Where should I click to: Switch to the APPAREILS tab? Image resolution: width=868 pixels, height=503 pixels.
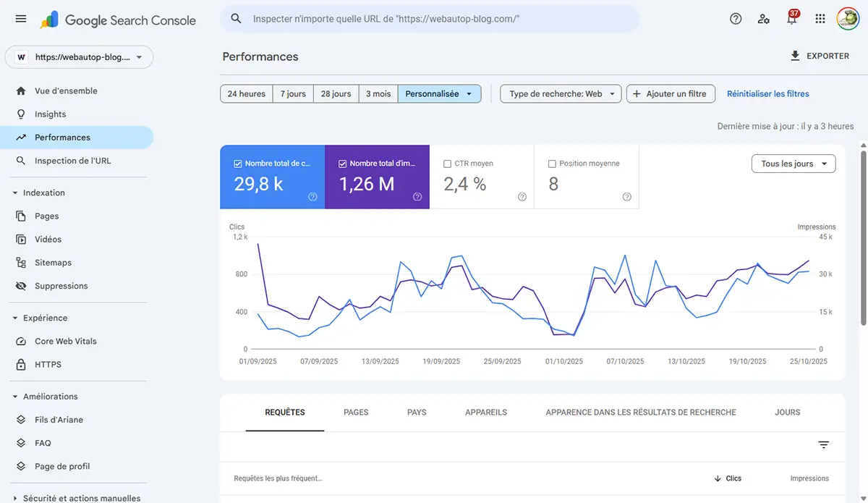[x=486, y=412]
